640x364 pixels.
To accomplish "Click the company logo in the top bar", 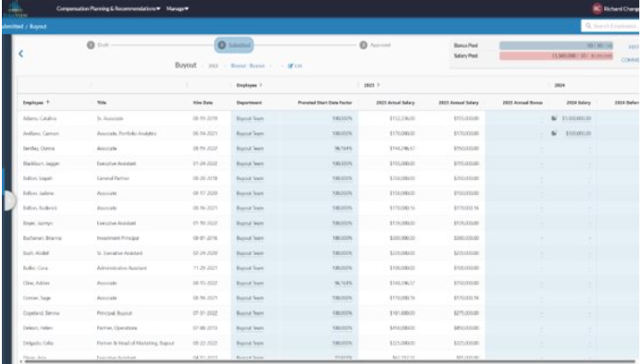I will coord(16,9).
